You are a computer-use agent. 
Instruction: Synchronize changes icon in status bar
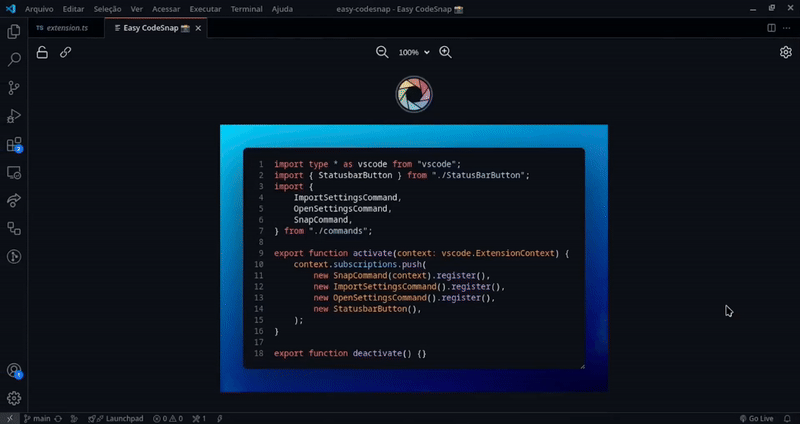[x=58, y=418]
